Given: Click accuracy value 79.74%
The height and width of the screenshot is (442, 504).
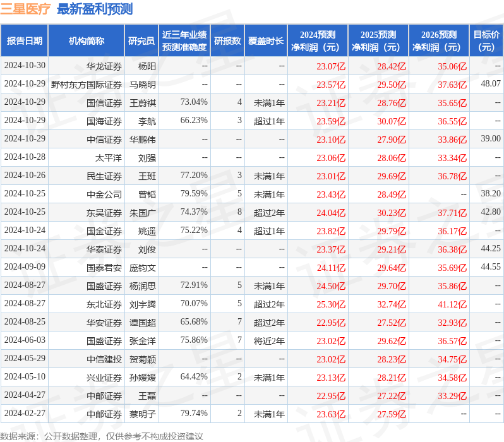Looking at the screenshot, I should [x=194, y=414].
